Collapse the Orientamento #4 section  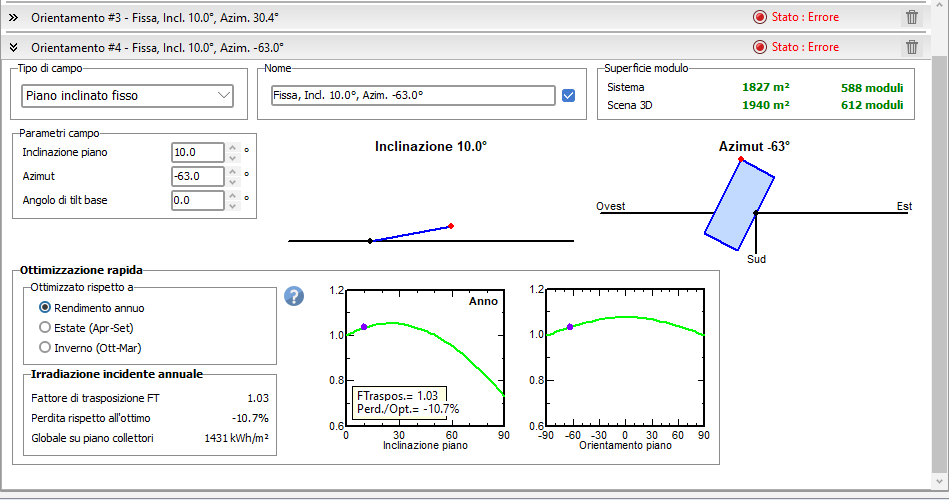click(14, 47)
